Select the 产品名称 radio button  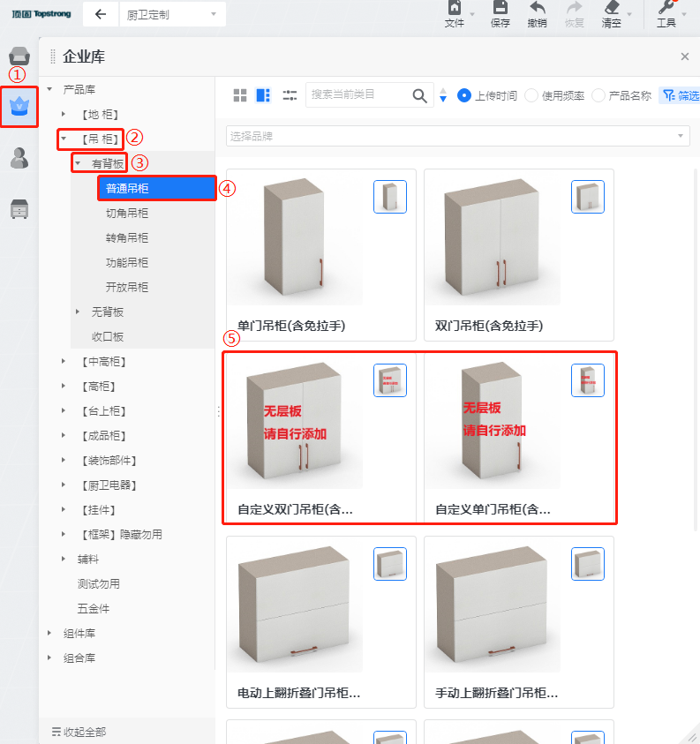click(x=598, y=95)
